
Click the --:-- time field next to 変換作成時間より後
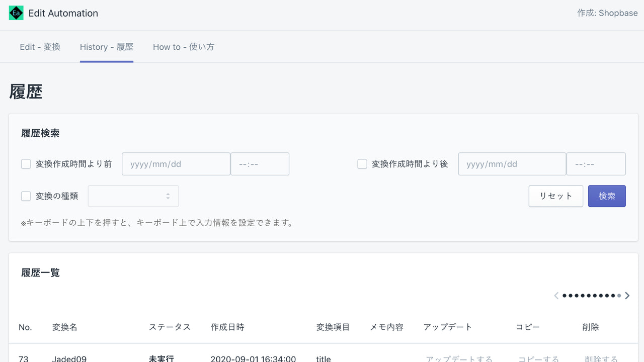pyautogui.click(x=596, y=164)
